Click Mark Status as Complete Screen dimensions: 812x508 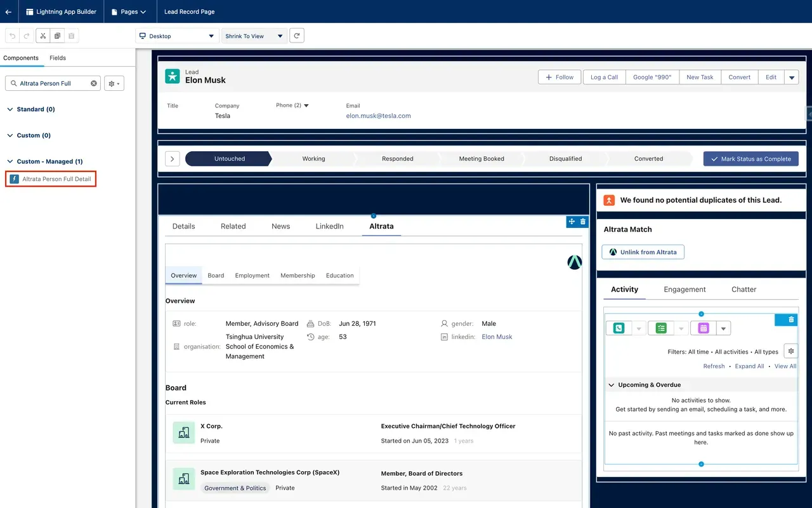[x=751, y=159]
